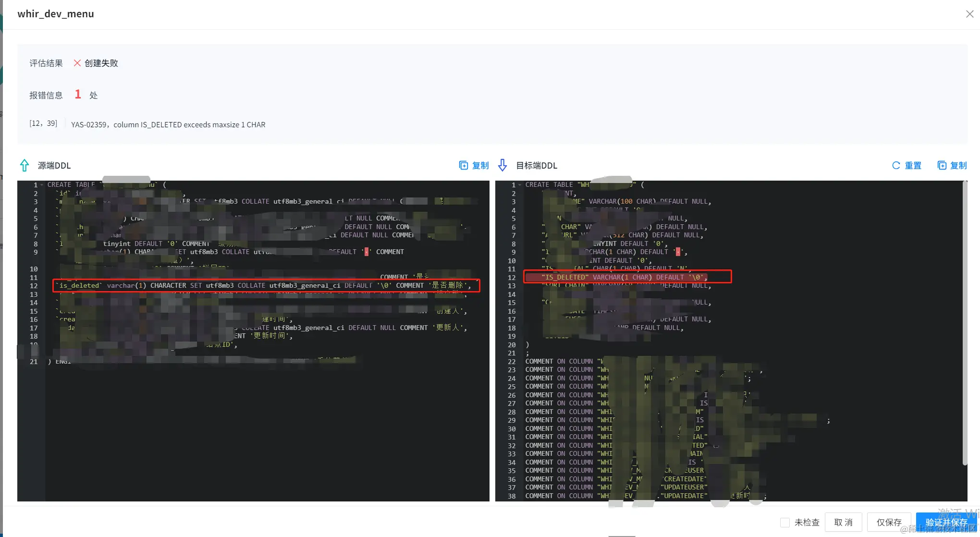The image size is (980, 537).
Task: Collapse line 1 fold arrow in target DDL
Action: tap(520, 185)
